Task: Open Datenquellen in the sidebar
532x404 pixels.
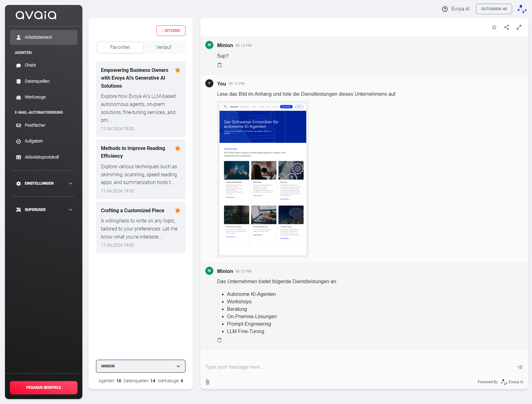Action: [x=37, y=81]
